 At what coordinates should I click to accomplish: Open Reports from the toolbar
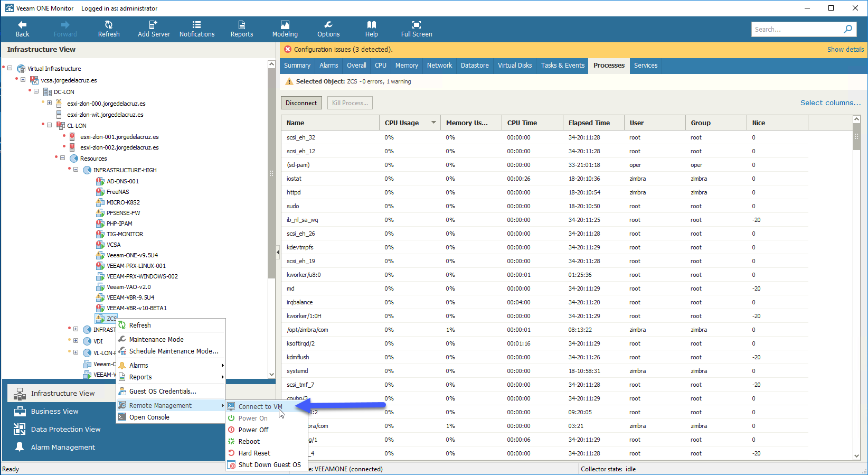coord(242,29)
